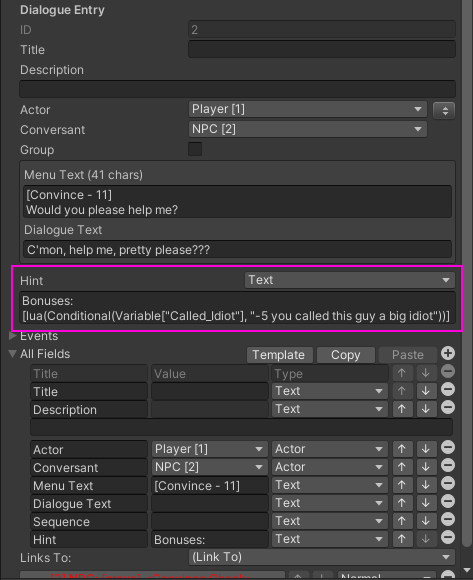Move the Menu Text field up
The width and height of the screenshot is (473, 580).
click(x=402, y=485)
